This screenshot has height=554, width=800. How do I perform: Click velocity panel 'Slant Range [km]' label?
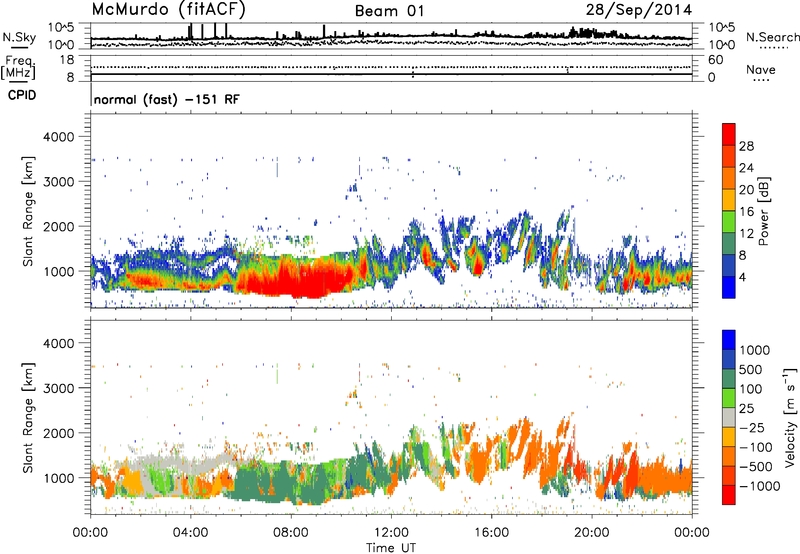point(28,418)
